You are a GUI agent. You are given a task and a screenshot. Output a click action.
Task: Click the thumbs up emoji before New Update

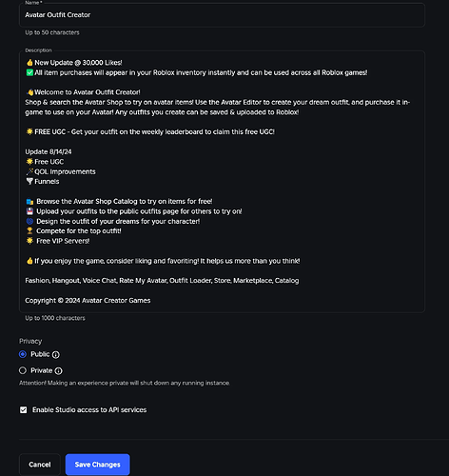(29, 63)
